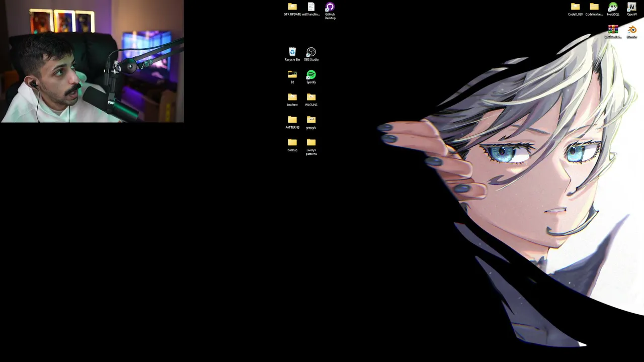Open the Spotify desktop shortcut
Viewport: 644px width, 362px height.
point(311,74)
